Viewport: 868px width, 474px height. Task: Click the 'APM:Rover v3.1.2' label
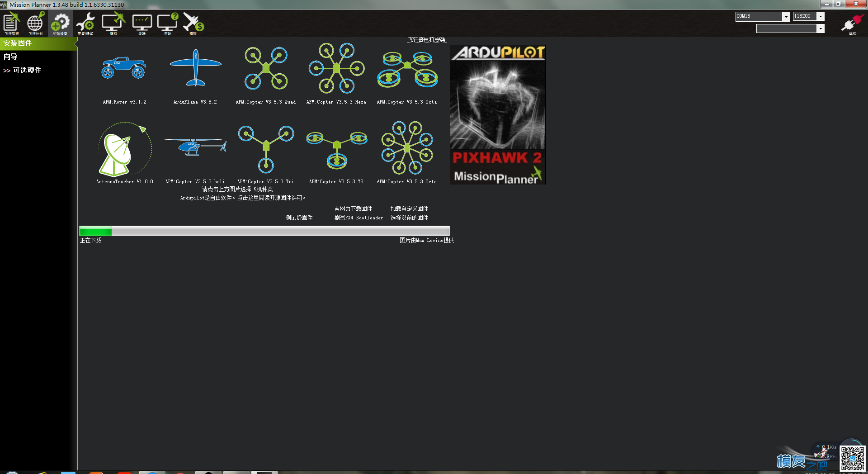[125, 102]
